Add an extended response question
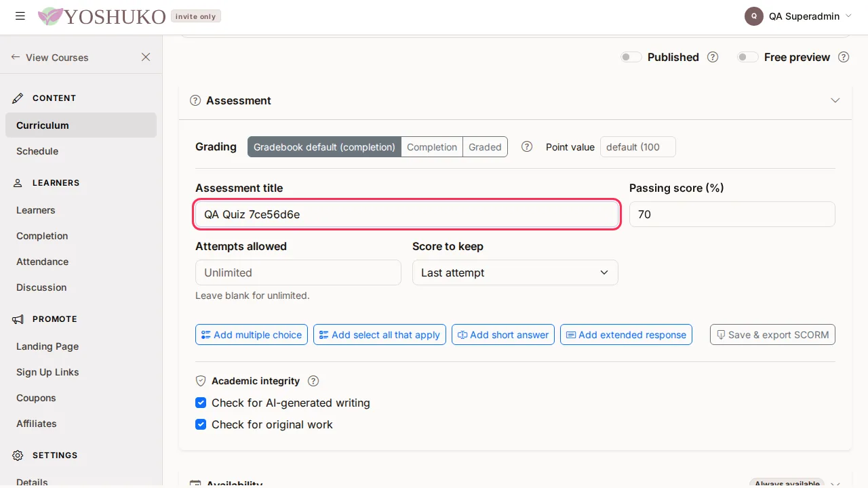Screen dimensions: 868x488 point(626,335)
